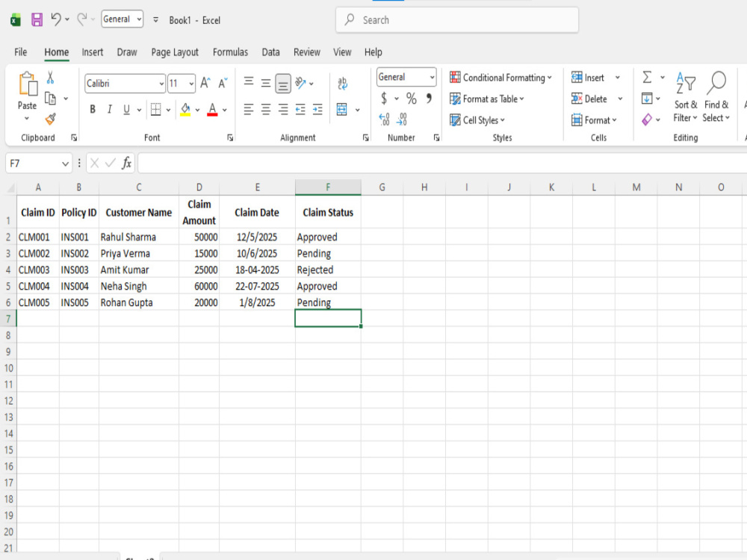The image size is (747, 560).
Task: Click the Decrease Indent icon
Action: [x=300, y=110]
